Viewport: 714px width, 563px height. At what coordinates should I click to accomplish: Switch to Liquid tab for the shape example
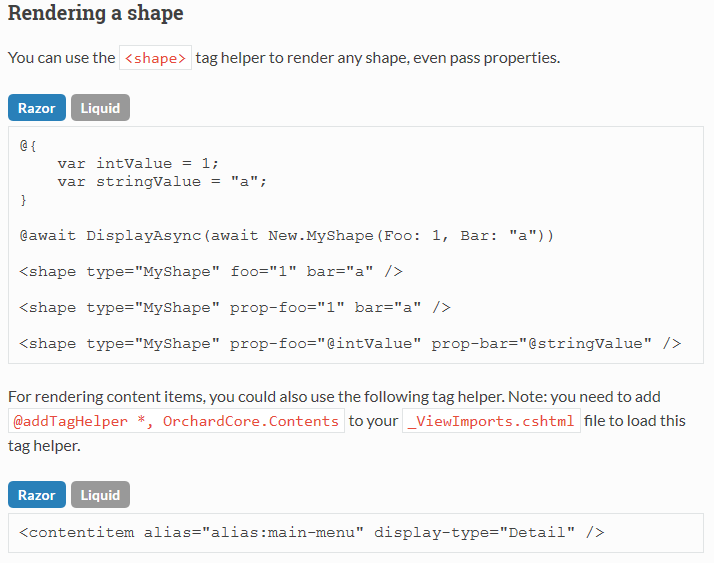click(100, 107)
